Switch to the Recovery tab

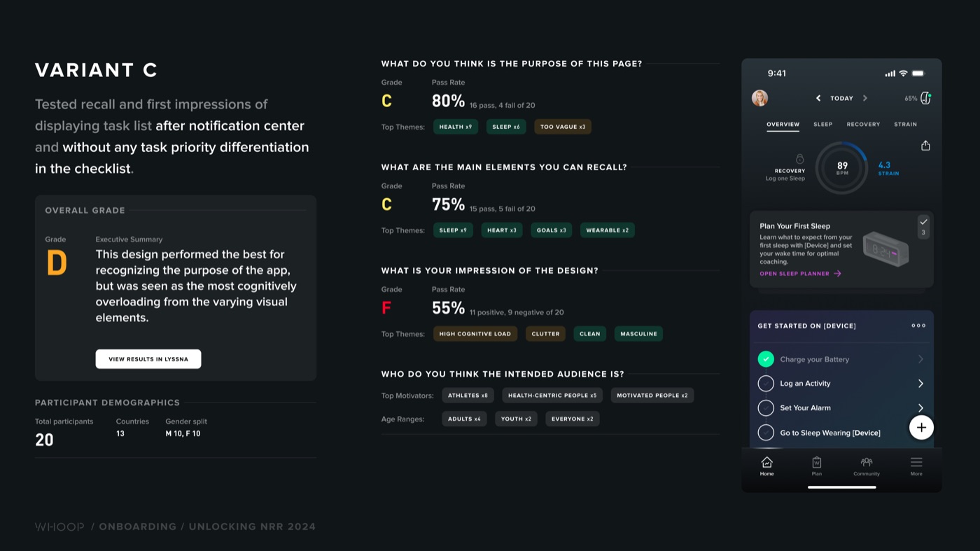(x=863, y=124)
